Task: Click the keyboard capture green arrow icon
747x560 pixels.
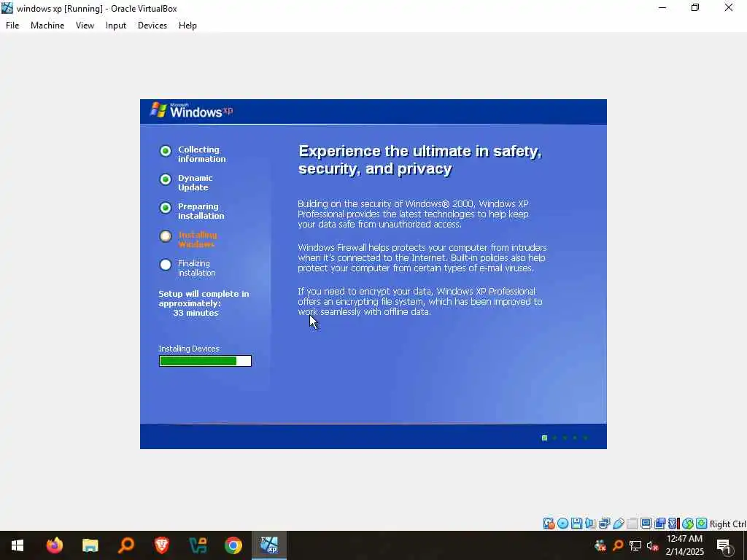Action: [701, 524]
